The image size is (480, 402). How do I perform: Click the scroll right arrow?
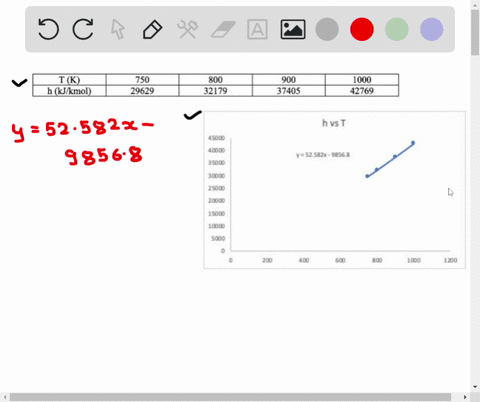click(x=465, y=397)
